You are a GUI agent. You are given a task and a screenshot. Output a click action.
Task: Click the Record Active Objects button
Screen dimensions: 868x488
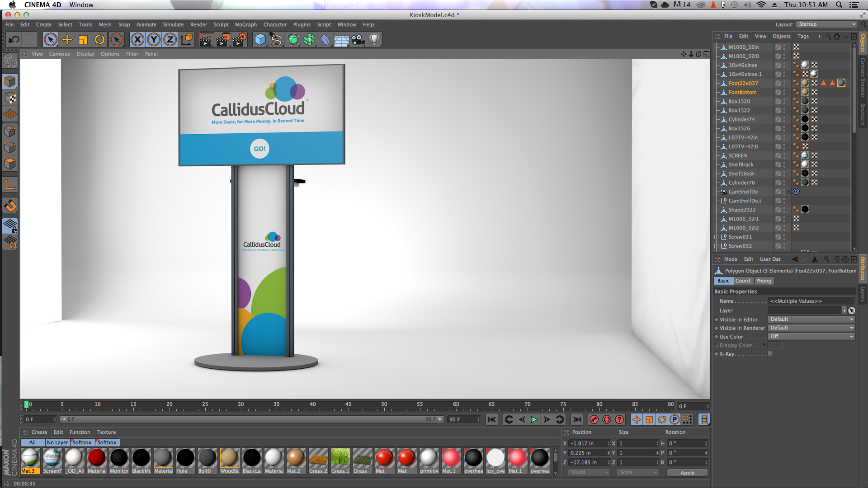click(594, 419)
